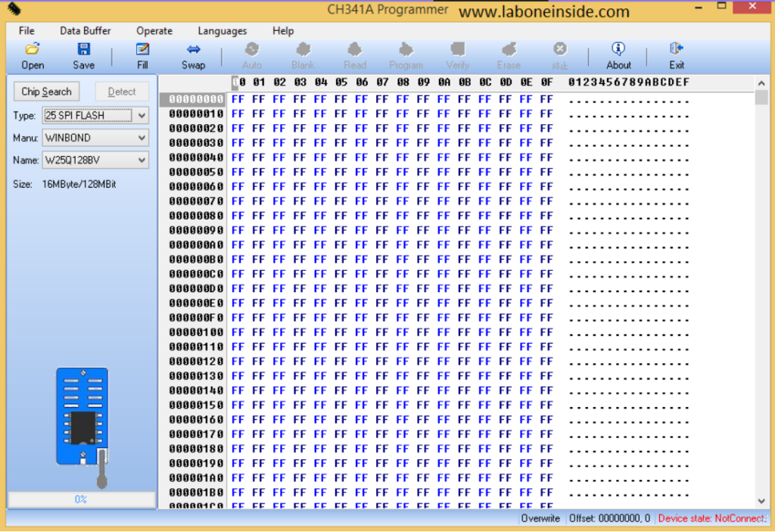Viewport: 775px width, 532px height.
Task: Use the Swap bytes icon
Action: (193, 56)
